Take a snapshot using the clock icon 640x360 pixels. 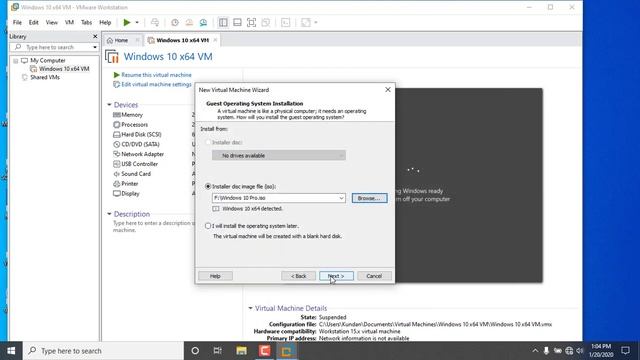point(175,22)
